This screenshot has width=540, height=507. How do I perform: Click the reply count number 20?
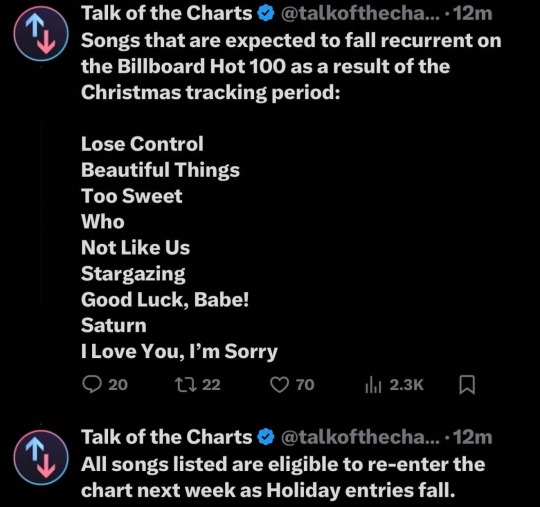click(x=118, y=385)
